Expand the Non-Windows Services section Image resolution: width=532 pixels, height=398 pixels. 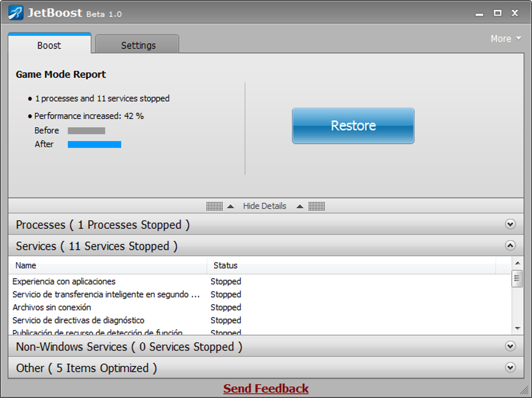click(x=510, y=346)
